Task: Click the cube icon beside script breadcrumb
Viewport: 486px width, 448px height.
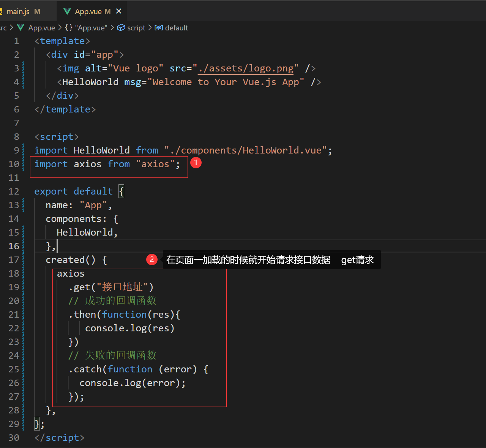Action: point(121,28)
